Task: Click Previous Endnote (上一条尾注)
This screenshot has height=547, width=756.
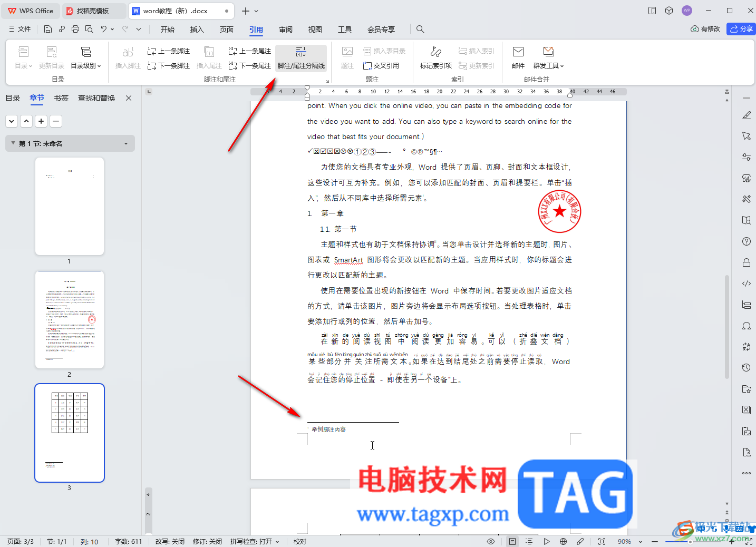Action: pos(249,51)
